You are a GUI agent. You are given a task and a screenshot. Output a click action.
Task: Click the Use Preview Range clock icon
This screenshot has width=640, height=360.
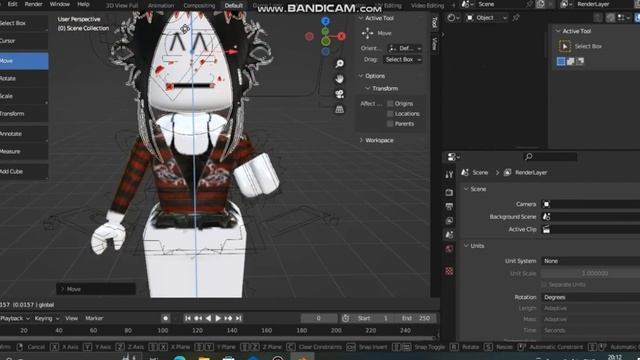coord(345,318)
